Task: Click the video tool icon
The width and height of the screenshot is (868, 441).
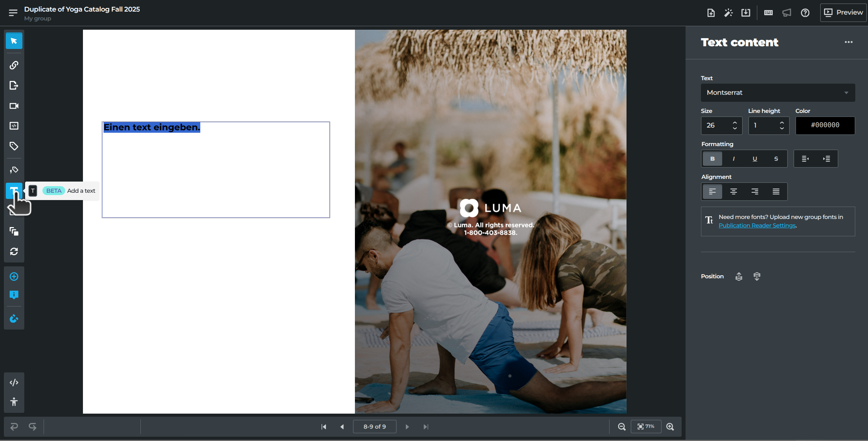Action: click(x=14, y=106)
